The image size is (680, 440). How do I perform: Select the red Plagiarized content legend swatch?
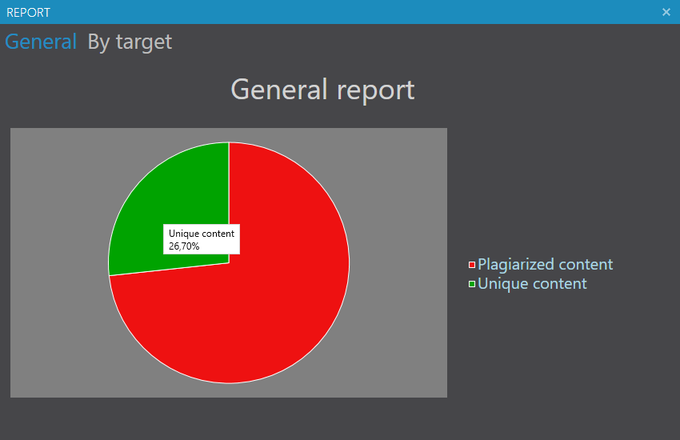pos(472,265)
